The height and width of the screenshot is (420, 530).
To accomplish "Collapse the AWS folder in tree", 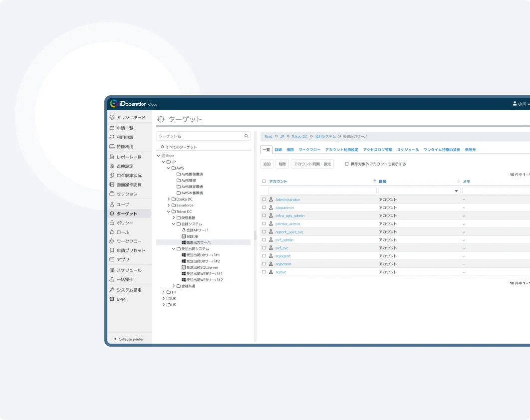I will [168, 168].
